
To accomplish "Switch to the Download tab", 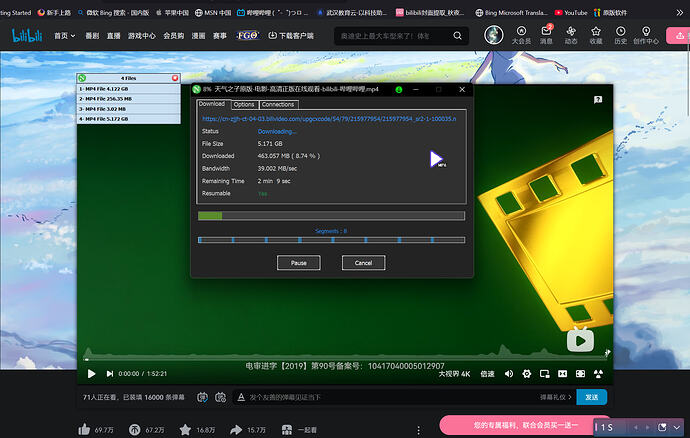I will [x=212, y=104].
